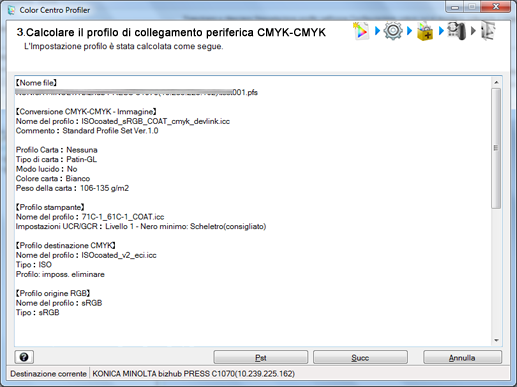Screen dimensions: 517x387
Task: Click the 'Tipo: ISO' line
Action: pyautogui.click(x=34, y=265)
